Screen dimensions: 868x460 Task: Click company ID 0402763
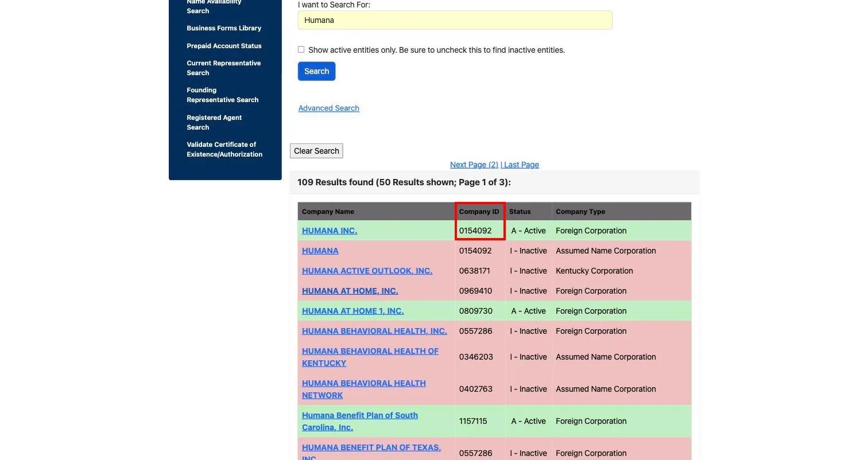[476, 389]
